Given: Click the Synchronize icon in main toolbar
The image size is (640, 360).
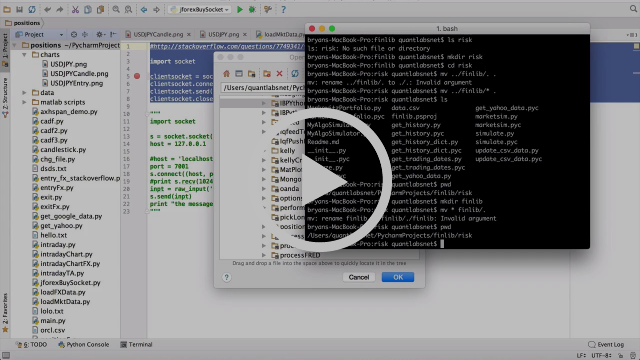Looking at the screenshot, I should click(x=31, y=9).
